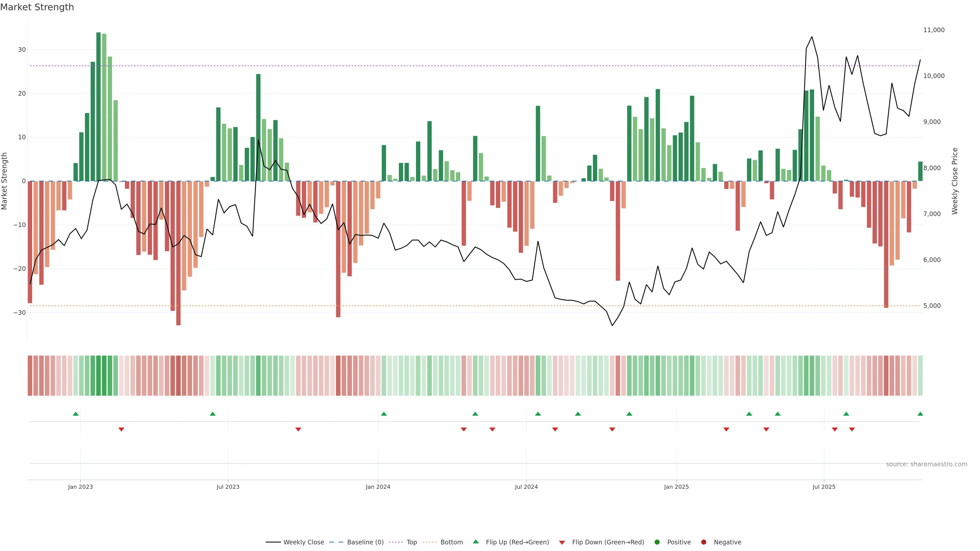Image resolution: width=980 pixels, height=551 pixels.
Task: Click the Jan 2025 x-axis label
Action: point(676,487)
